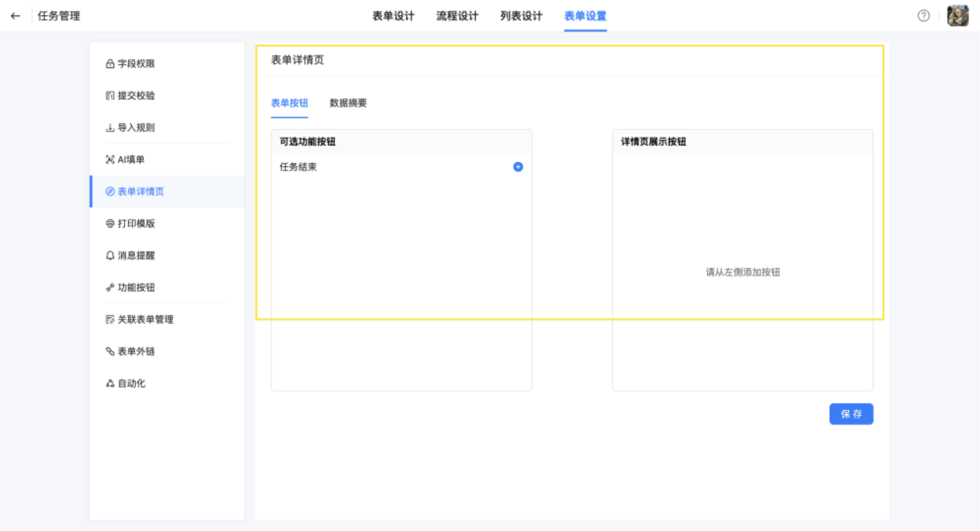This screenshot has width=980, height=531.
Task: Add 任务结束 button with plus icon
Action: (x=518, y=167)
